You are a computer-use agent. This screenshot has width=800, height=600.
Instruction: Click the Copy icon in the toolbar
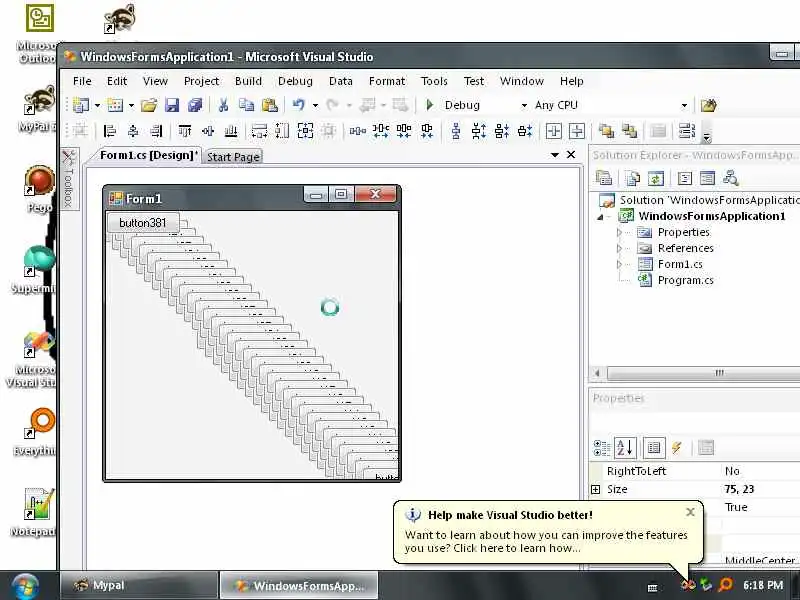(246, 105)
